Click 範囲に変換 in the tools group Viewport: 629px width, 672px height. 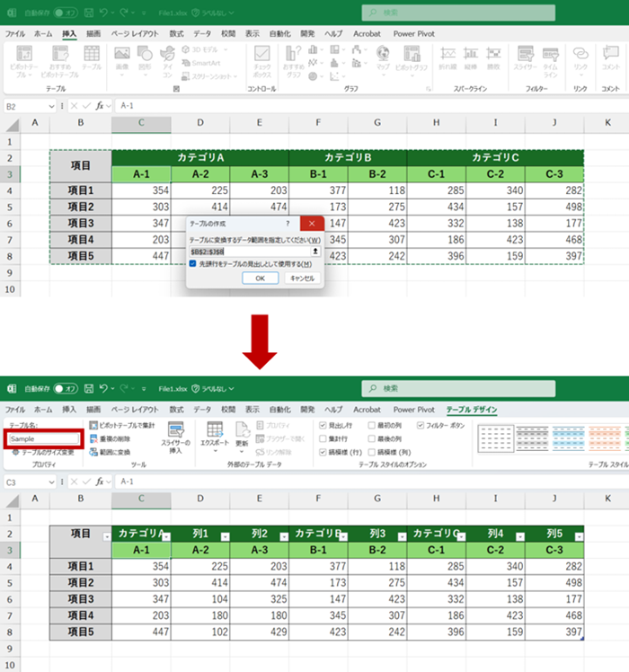pos(112,452)
